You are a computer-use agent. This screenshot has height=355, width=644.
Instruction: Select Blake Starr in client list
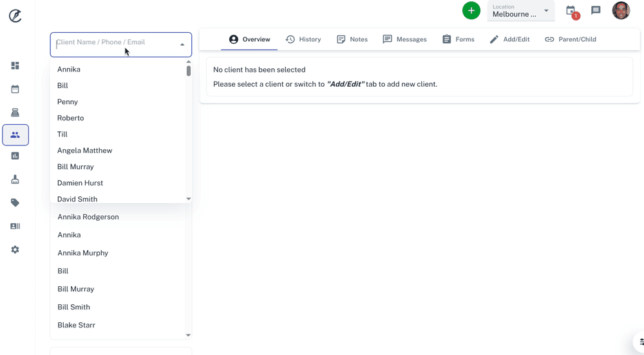[x=76, y=325]
